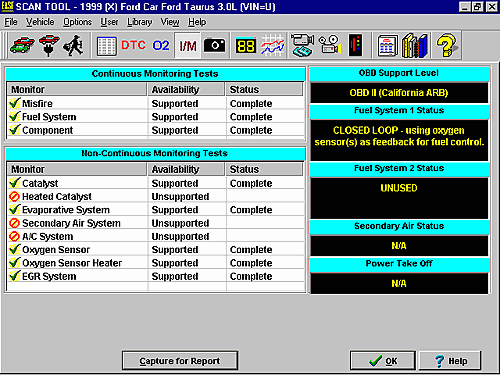500x375 pixels.
Task: Open the User menu
Action: [109, 22]
